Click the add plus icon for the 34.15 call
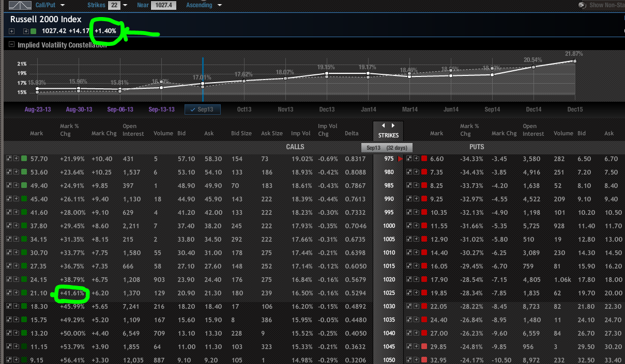625x364 pixels. 16,239
